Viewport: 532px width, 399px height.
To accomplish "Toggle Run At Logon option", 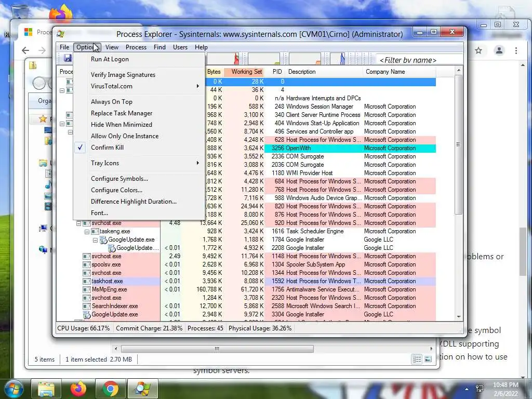I will point(139,59).
